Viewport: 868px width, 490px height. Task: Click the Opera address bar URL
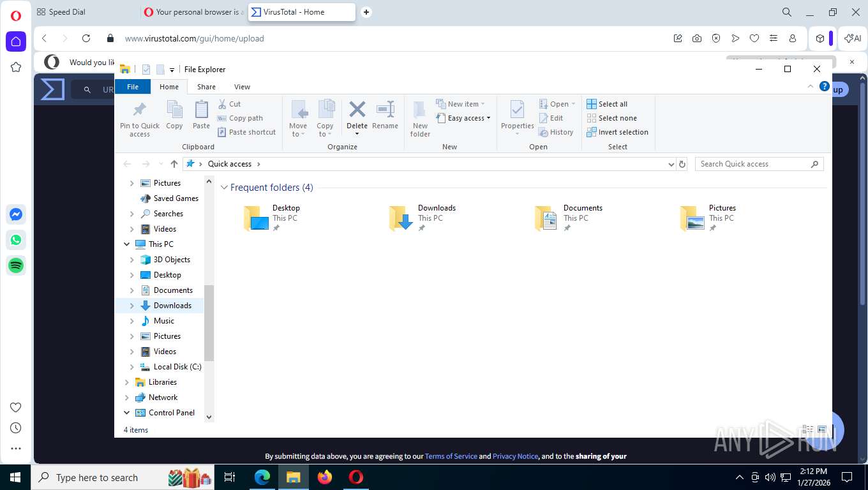(195, 38)
